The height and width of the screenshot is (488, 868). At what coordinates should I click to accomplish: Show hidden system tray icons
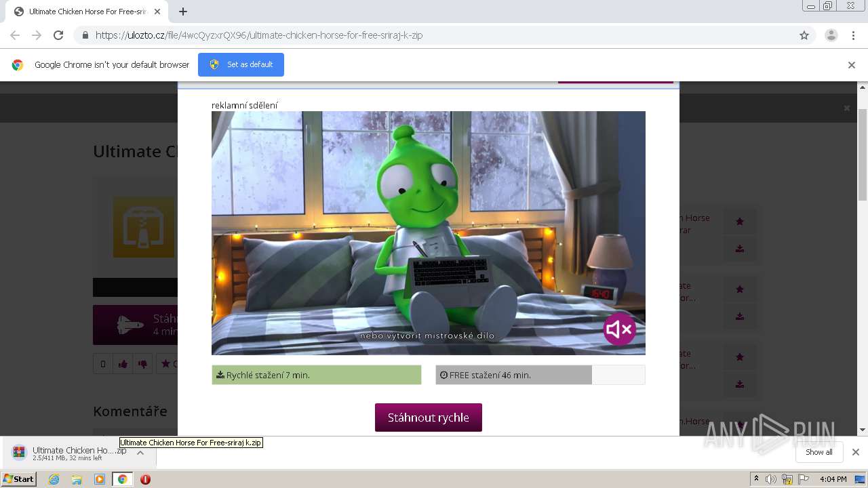(756, 479)
